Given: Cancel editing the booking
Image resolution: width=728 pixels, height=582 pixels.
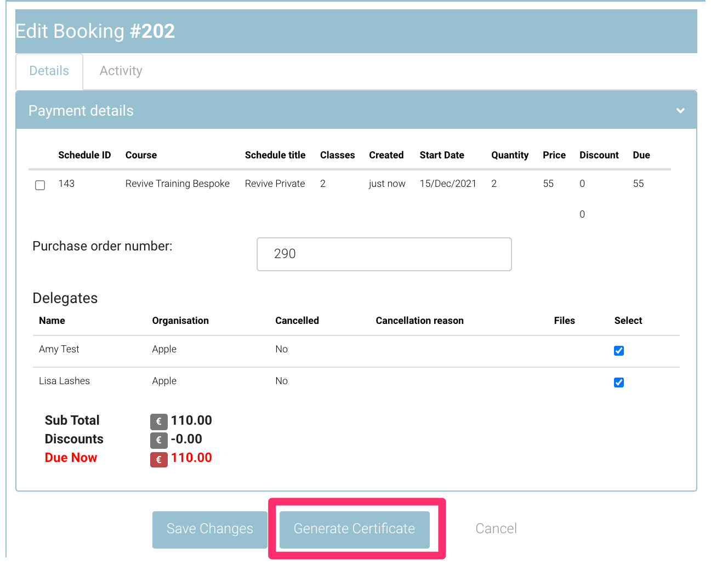Looking at the screenshot, I should [496, 529].
